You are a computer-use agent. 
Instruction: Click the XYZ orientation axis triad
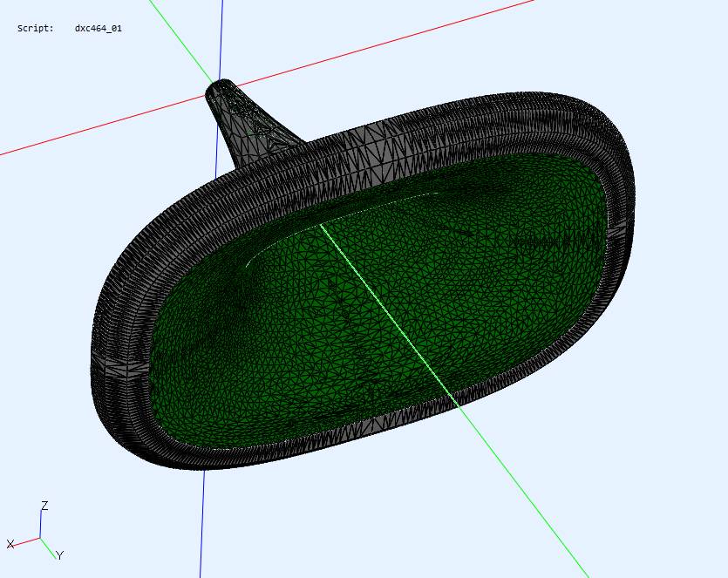(x=35, y=531)
